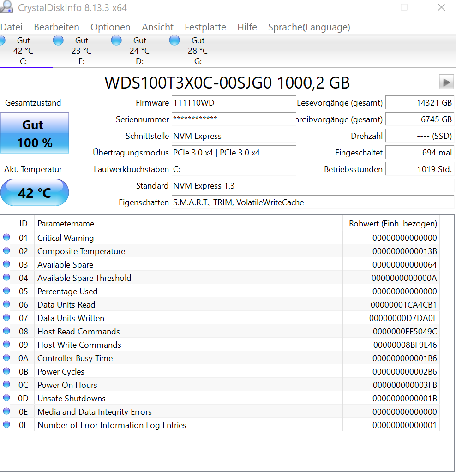Switch to the drive D: tab
The image size is (456, 476).
[x=139, y=51]
